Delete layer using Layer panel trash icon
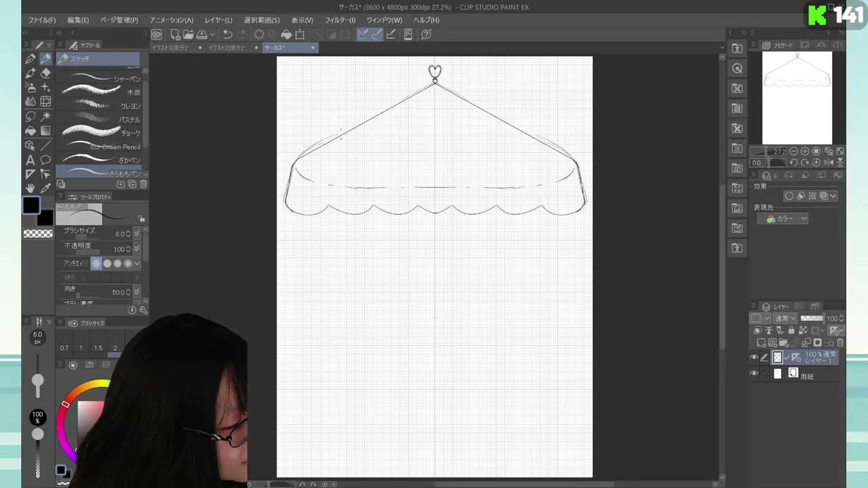868x488 pixels. click(x=840, y=343)
